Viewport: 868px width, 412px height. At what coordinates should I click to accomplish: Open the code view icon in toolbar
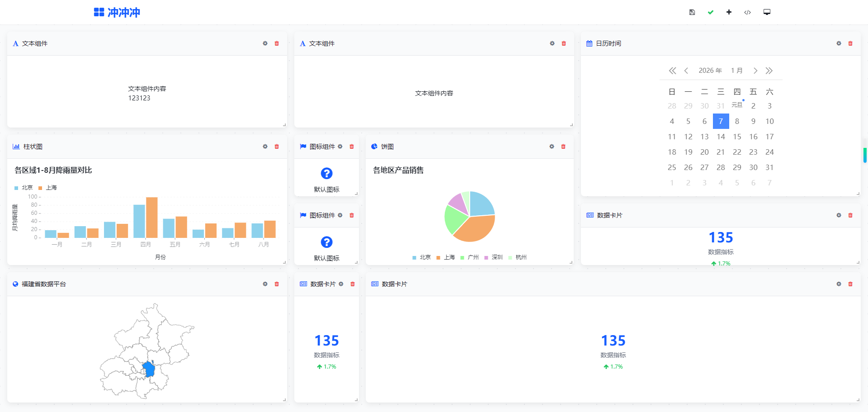point(747,12)
